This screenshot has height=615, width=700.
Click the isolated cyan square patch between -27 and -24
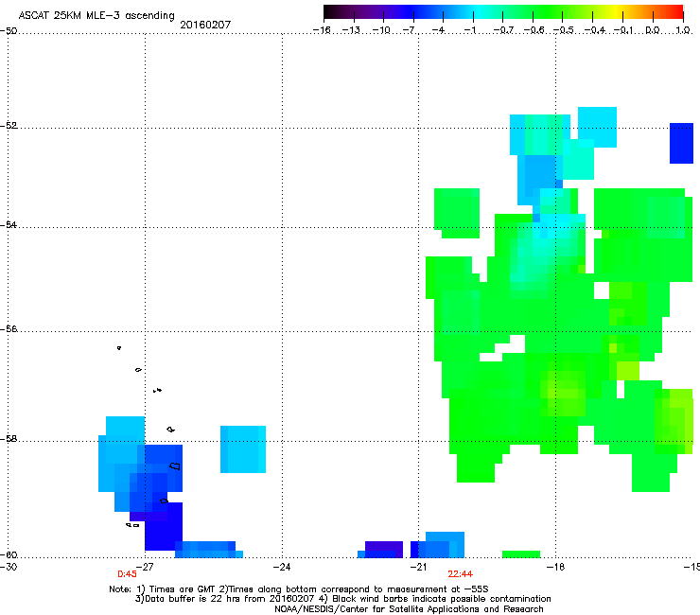pos(243,449)
